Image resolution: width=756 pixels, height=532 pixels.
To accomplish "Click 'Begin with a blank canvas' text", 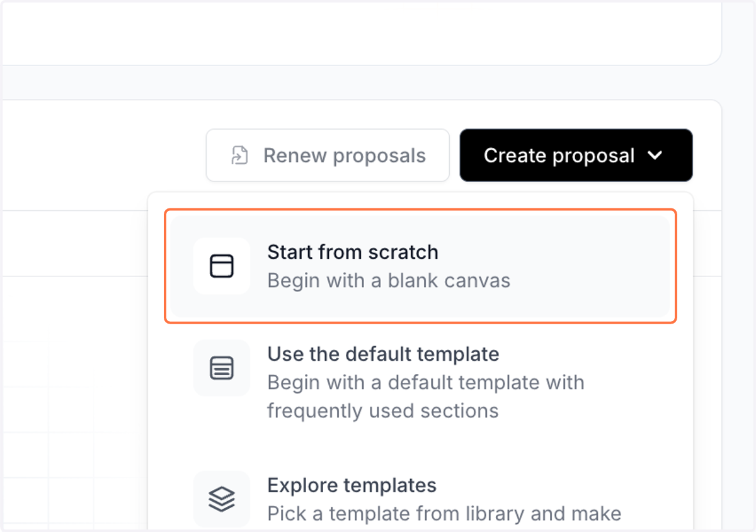I will tap(389, 280).
